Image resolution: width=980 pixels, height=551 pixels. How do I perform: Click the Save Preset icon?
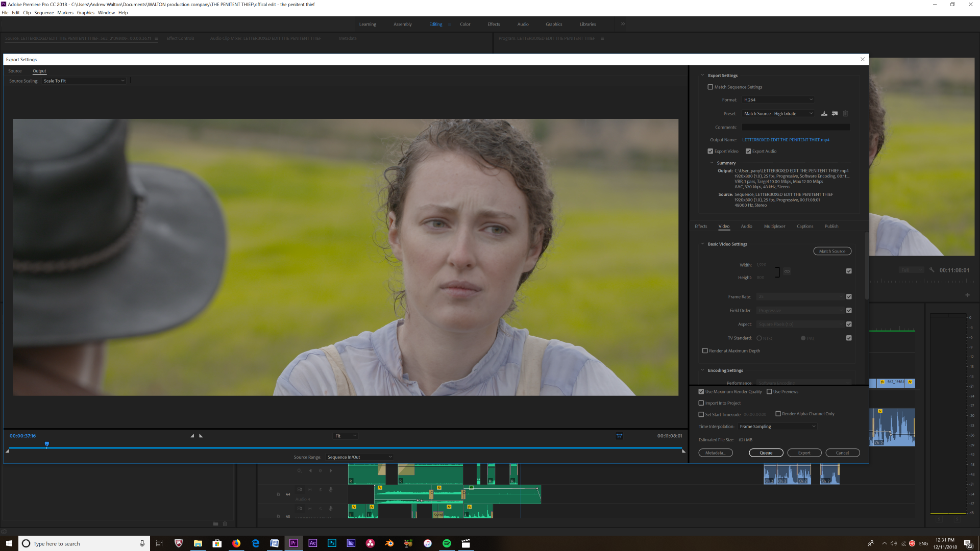click(x=824, y=113)
